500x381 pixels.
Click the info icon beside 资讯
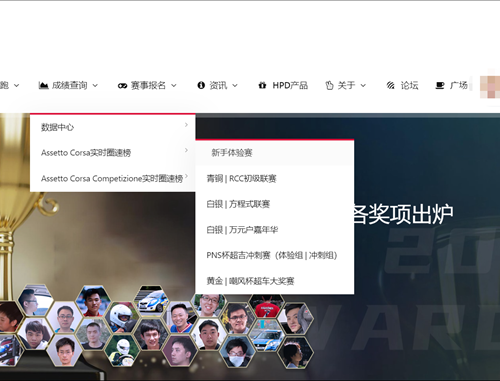coord(201,85)
